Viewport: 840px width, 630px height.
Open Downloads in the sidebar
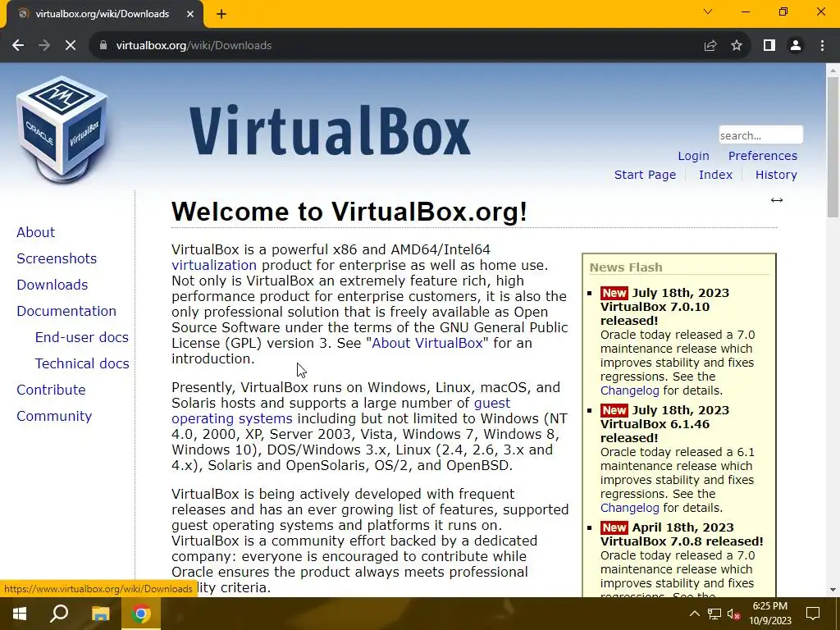[x=52, y=285]
